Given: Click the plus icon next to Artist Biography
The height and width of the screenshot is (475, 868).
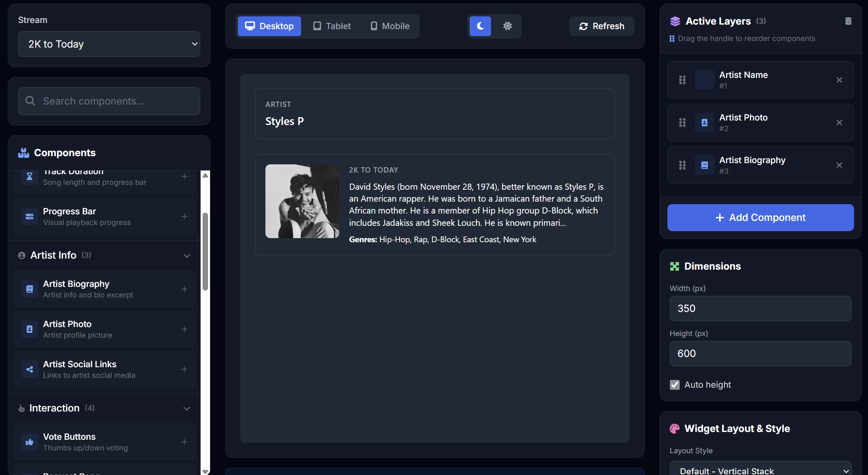Looking at the screenshot, I should point(184,289).
